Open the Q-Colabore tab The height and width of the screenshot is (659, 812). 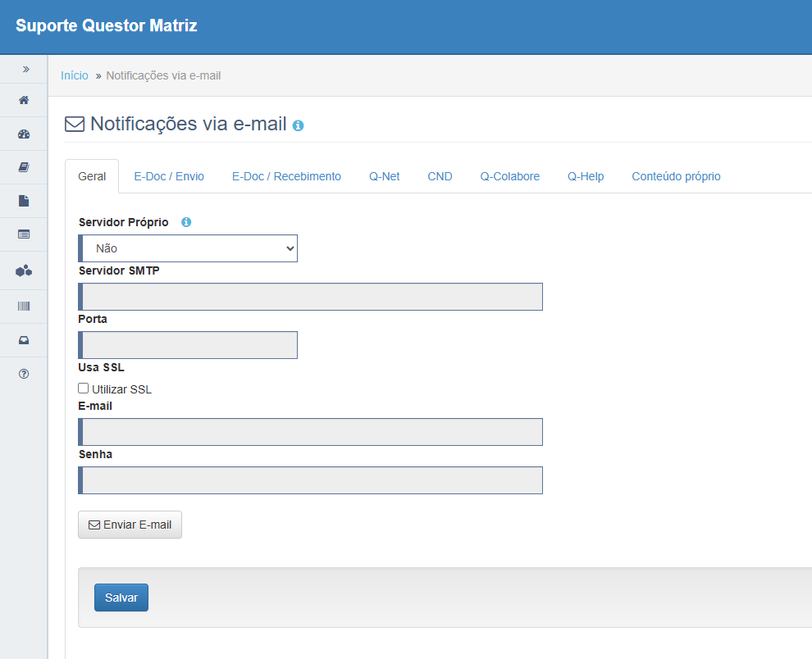(509, 176)
